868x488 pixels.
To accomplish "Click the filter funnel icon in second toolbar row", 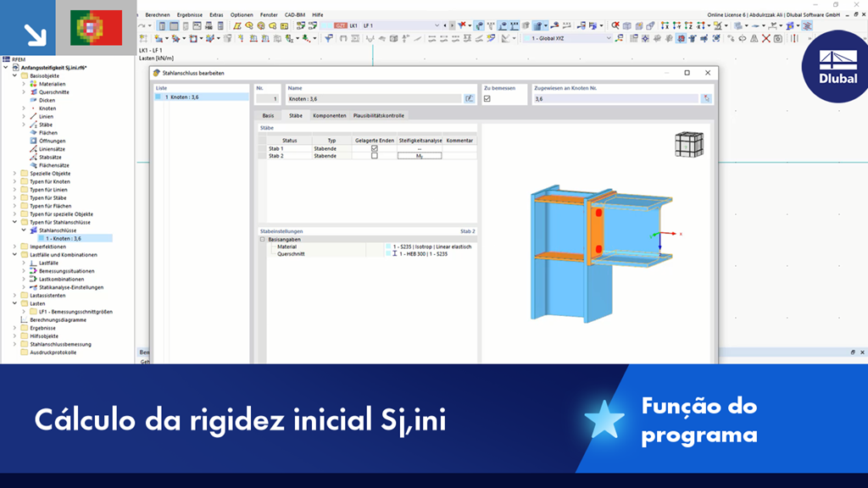I will (x=329, y=38).
